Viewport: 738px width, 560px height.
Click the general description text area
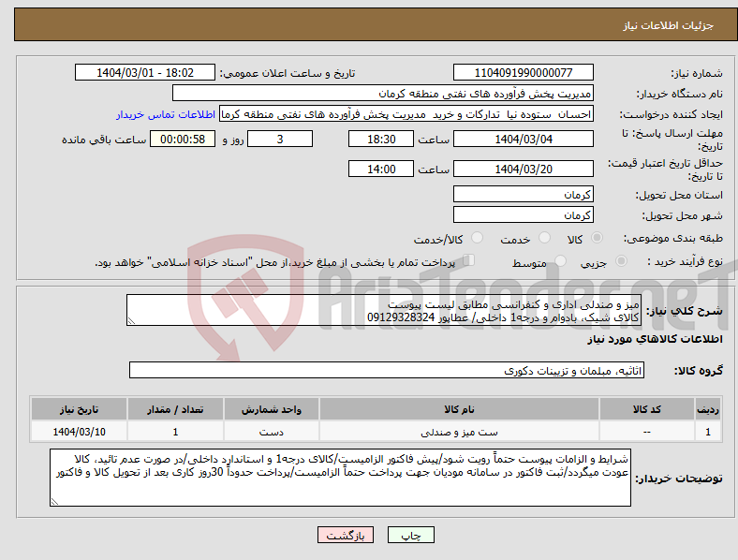(384, 310)
